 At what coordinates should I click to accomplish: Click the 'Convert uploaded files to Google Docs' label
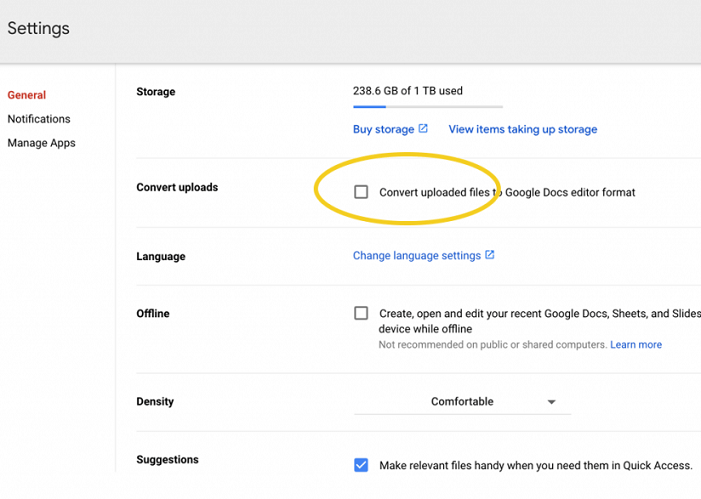[507, 192]
